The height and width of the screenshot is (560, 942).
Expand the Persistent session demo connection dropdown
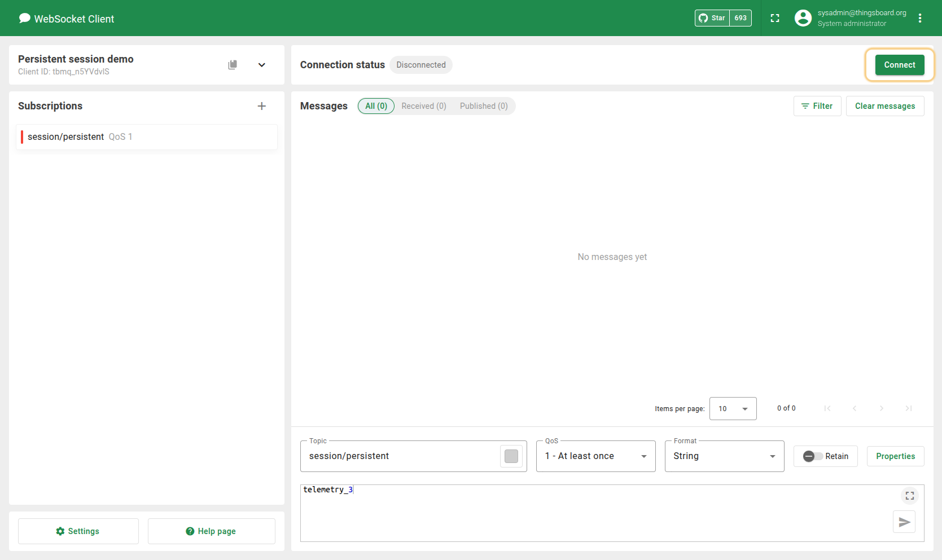tap(262, 65)
